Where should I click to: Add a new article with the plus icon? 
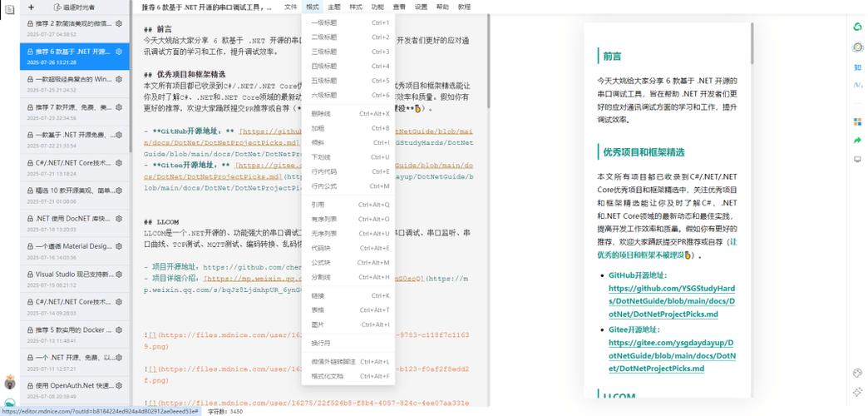(x=31, y=7)
